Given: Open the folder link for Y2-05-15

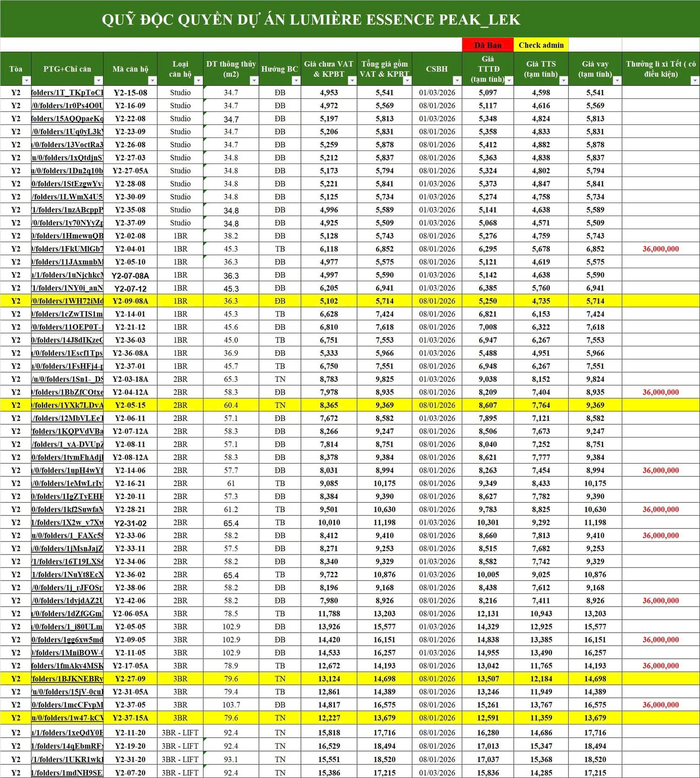Looking at the screenshot, I should (x=68, y=405).
